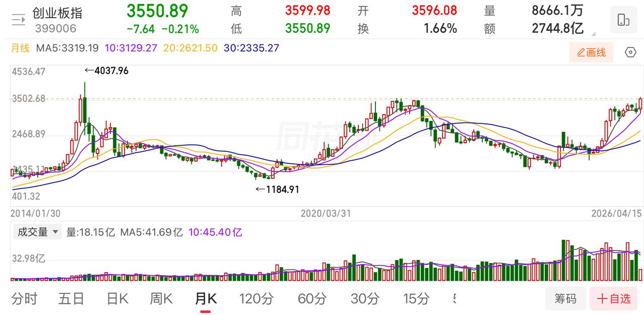This screenshot has height=315, width=644.
Task: Click the 1184.91 low point marker
Action: coord(278,190)
